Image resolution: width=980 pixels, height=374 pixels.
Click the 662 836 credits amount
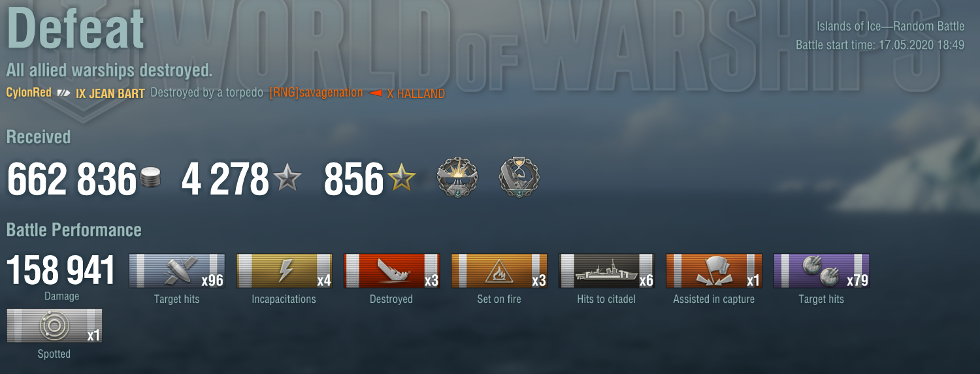71,180
